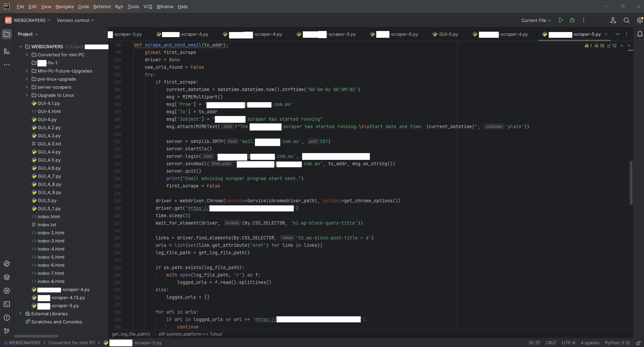Go to line via 35:37 position

coord(534,343)
